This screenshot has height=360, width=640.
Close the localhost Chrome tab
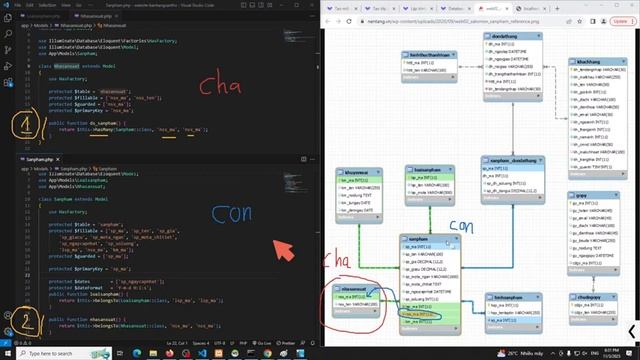(545, 9)
